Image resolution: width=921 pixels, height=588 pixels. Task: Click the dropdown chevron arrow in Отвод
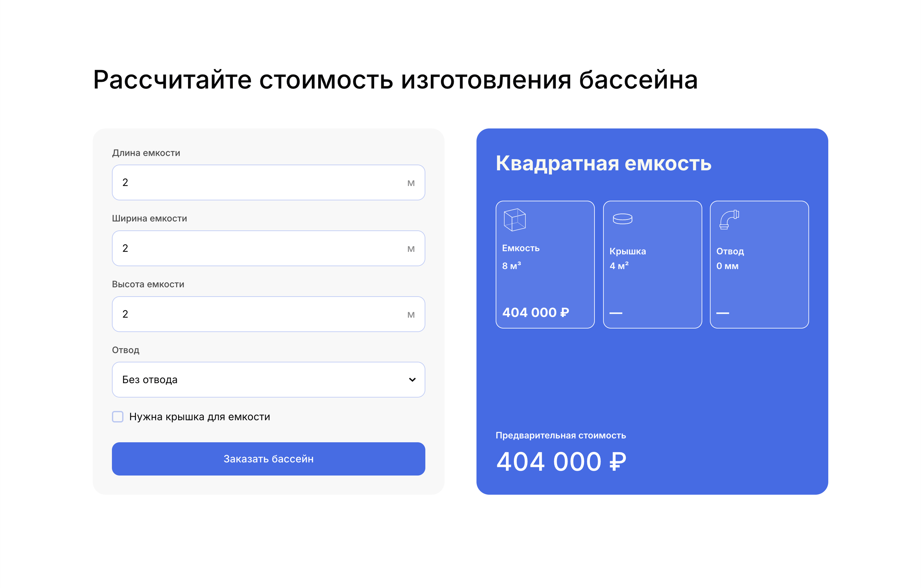click(412, 380)
